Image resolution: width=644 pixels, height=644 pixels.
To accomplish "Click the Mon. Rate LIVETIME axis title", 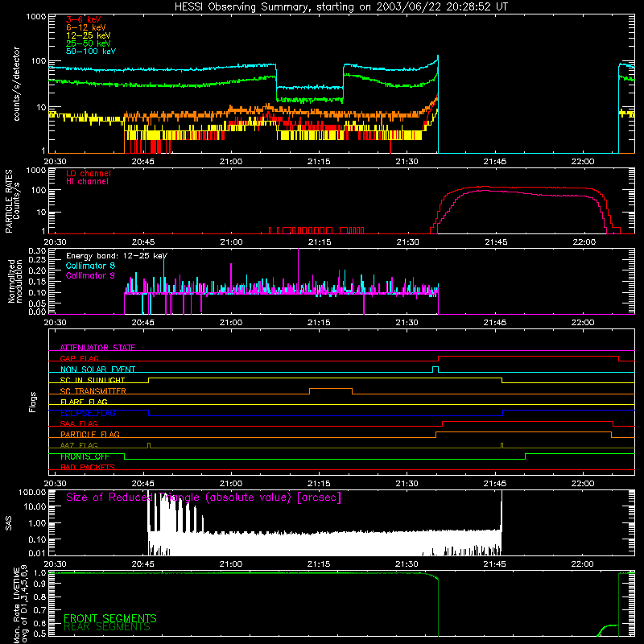I will click(x=16, y=604).
